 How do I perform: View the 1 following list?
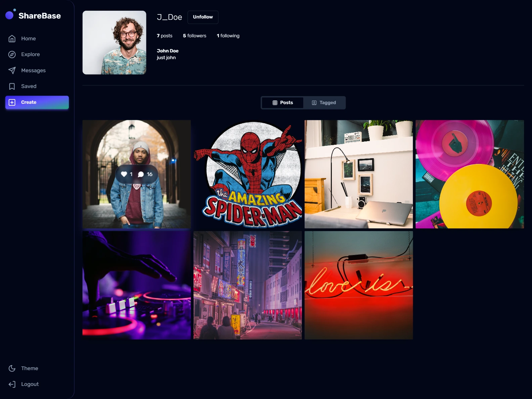coord(228,36)
